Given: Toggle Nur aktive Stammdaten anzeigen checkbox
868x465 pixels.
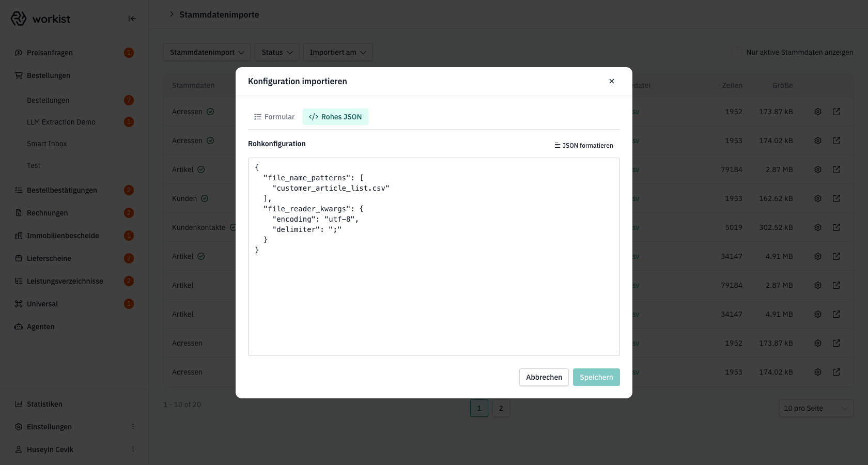Looking at the screenshot, I should tap(737, 52).
